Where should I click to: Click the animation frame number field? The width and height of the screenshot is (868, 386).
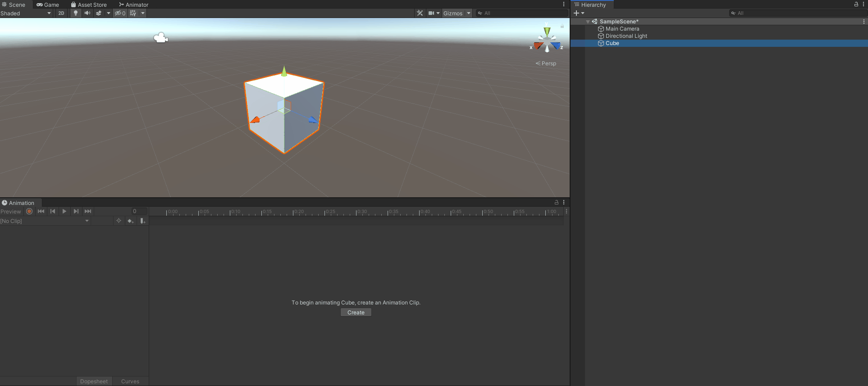[139, 211]
